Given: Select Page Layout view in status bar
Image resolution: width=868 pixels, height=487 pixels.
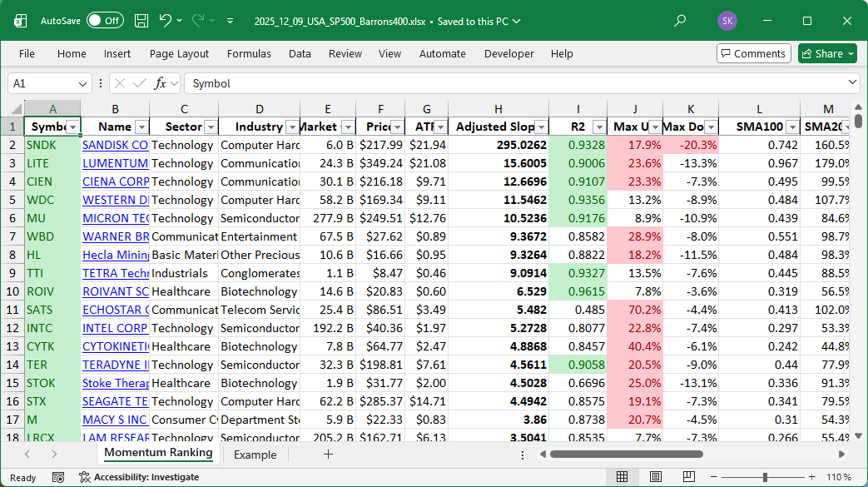Looking at the screenshot, I should (656, 477).
